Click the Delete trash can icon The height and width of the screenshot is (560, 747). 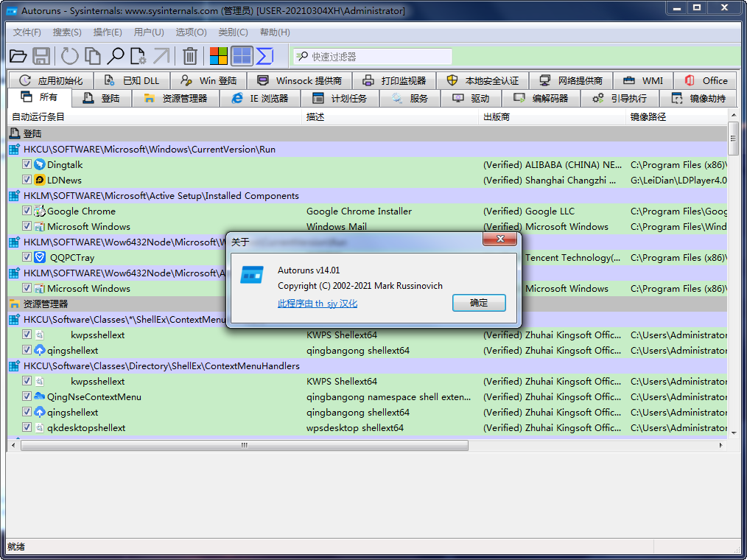189,56
